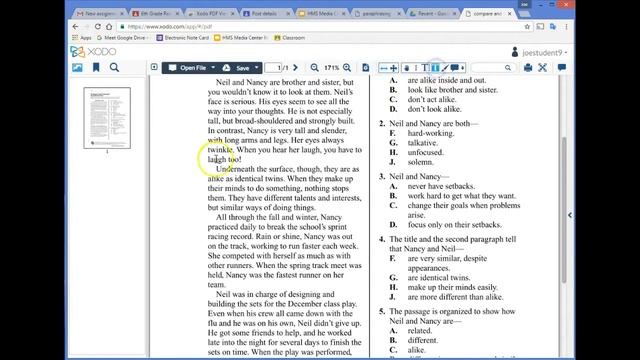The height and width of the screenshot is (360, 640).
Task: Click the Xodo logo
Action: 93,52
